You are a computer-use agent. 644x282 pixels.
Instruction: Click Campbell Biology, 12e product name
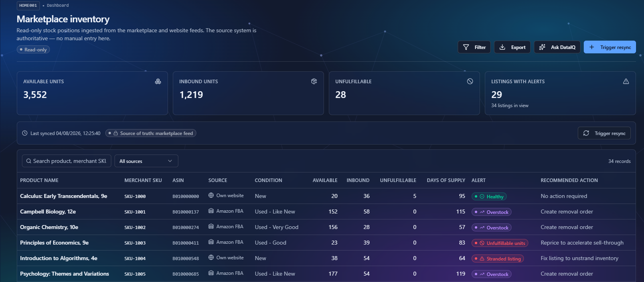coord(48,211)
